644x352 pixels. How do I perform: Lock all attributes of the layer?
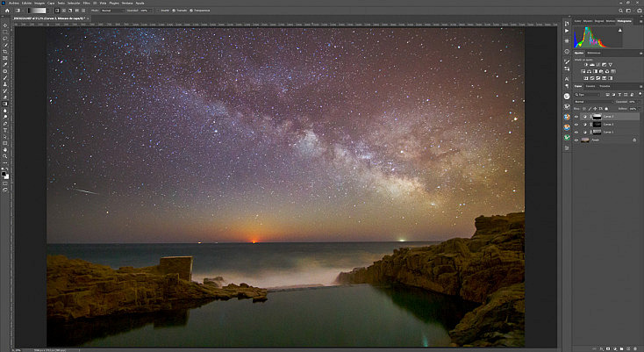(x=606, y=109)
